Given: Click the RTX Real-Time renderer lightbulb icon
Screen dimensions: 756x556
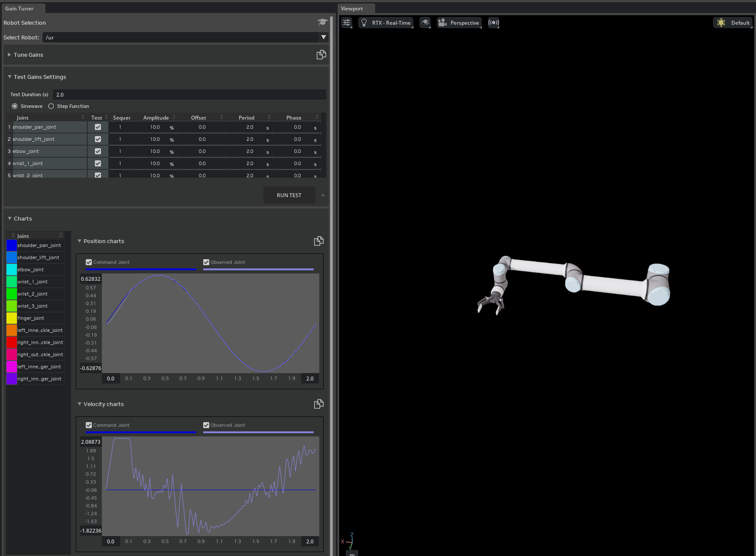Looking at the screenshot, I should click(x=364, y=23).
